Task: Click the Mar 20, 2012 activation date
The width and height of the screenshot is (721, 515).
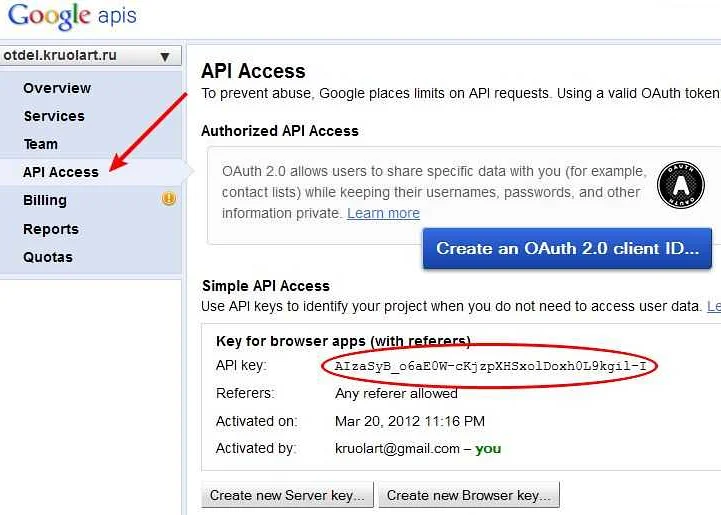Action: click(x=410, y=421)
